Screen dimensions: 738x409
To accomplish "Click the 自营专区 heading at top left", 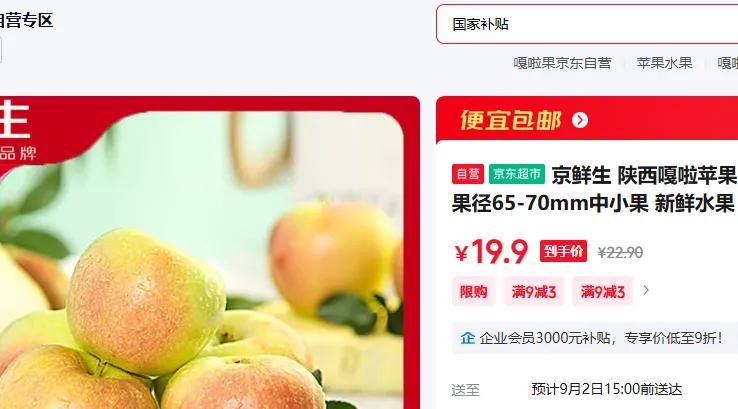I will tap(26, 21).
